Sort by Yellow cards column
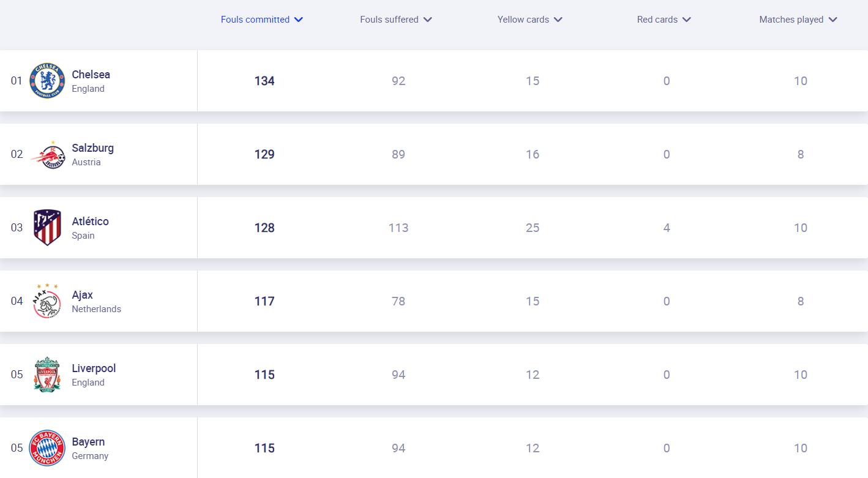Viewport: 868px width, 478px height. coord(530,20)
